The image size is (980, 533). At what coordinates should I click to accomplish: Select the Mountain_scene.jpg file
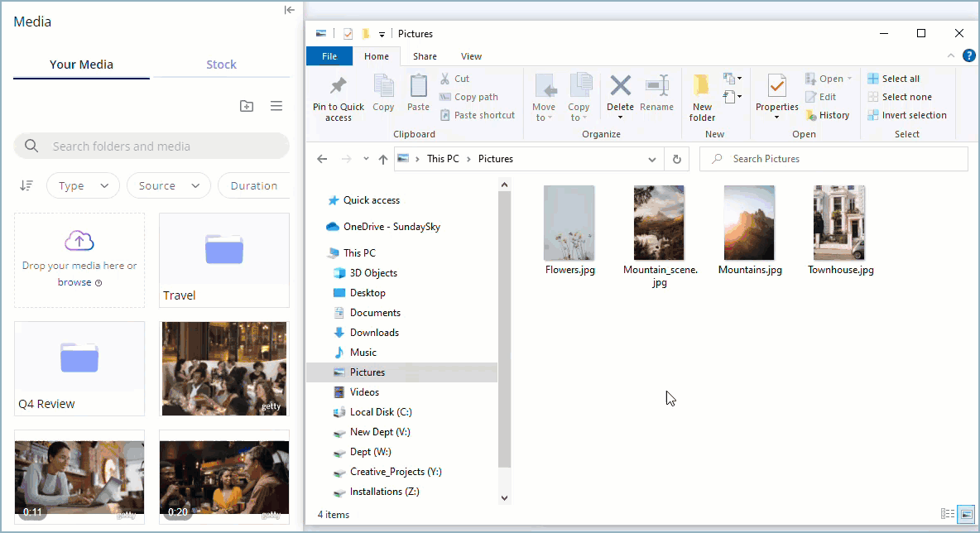tap(660, 236)
